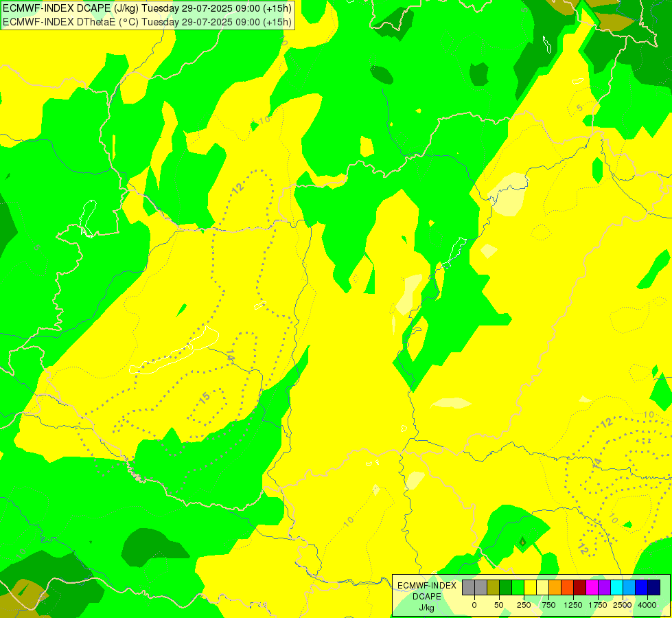Screen dimensions: 672x618
Task: Select the cyan legend swatch
Action: pos(617,587)
